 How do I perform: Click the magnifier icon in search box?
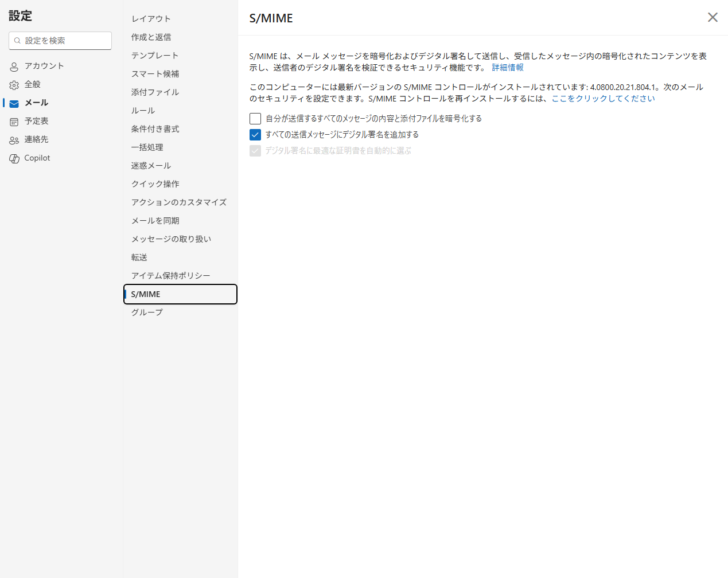17,41
